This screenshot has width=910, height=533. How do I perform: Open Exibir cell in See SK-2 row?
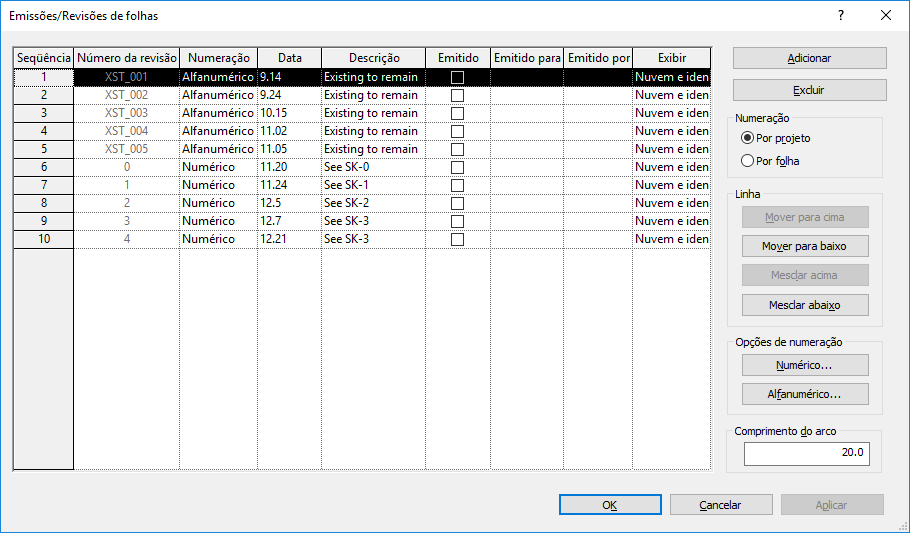[671, 203]
